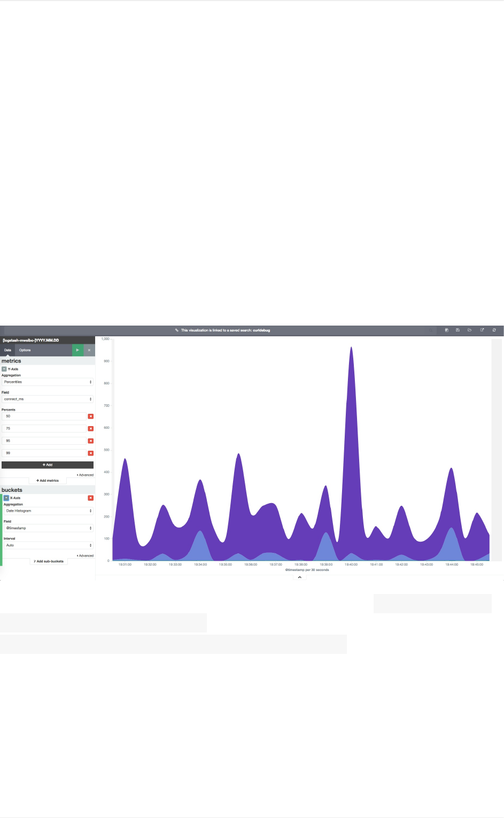Click the 75 percent input field

pyautogui.click(x=44, y=429)
